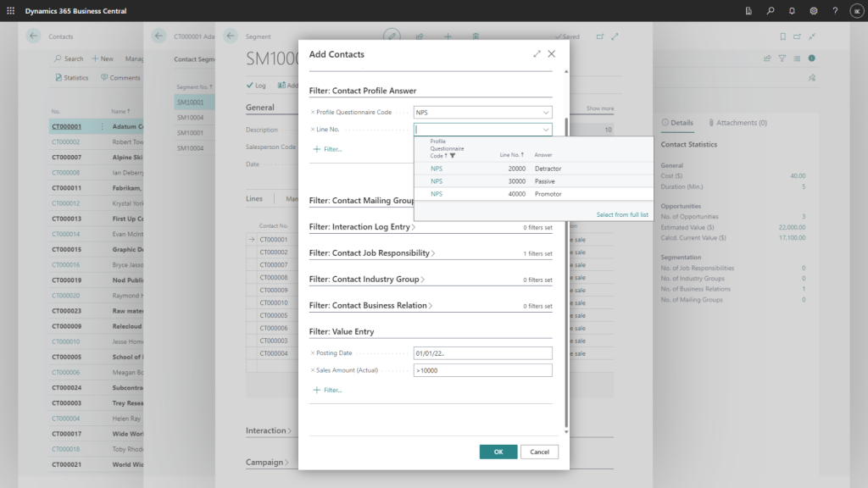The image size is (868, 488).
Task: Open the report document icon in top bar
Action: tap(748, 10)
